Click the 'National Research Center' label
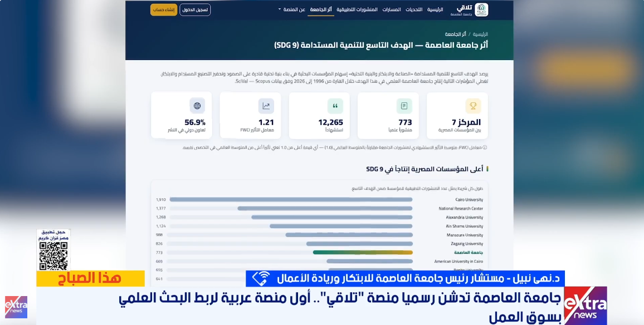The height and width of the screenshot is (325, 644). (461, 209)
